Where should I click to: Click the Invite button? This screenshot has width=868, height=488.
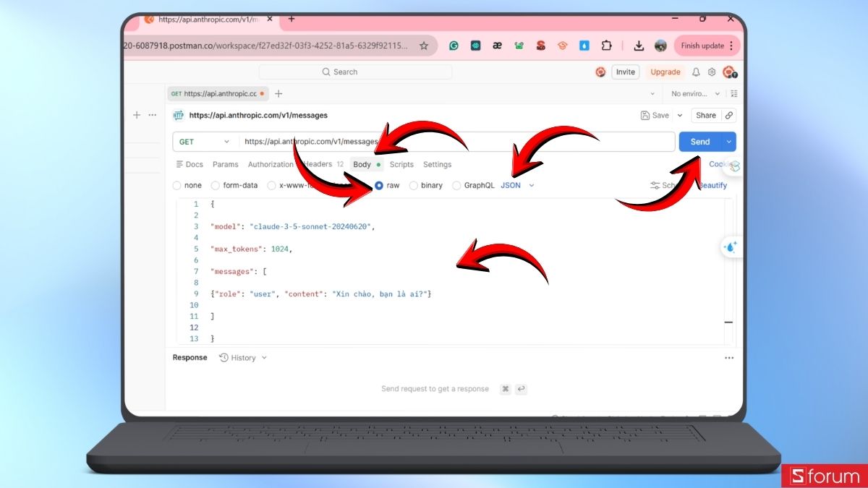coord(626,72)
